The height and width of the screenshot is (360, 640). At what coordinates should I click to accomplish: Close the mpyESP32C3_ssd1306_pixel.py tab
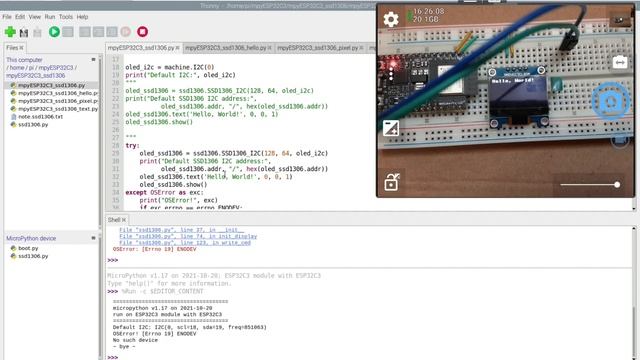361,48
